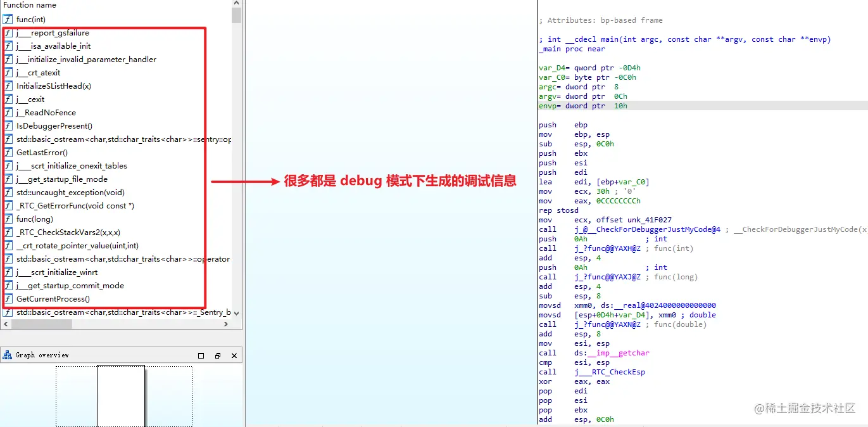Viewport: 868px width, 427px height.
Task: Click the function icon next to j___isa_available_init
Action: 8,46
